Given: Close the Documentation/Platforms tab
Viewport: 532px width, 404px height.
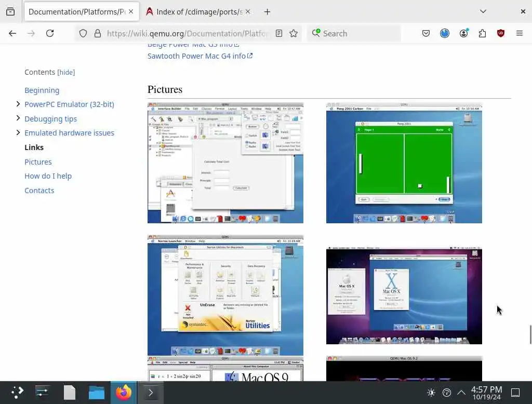Looking at the screenshot, I should [131, 11].
